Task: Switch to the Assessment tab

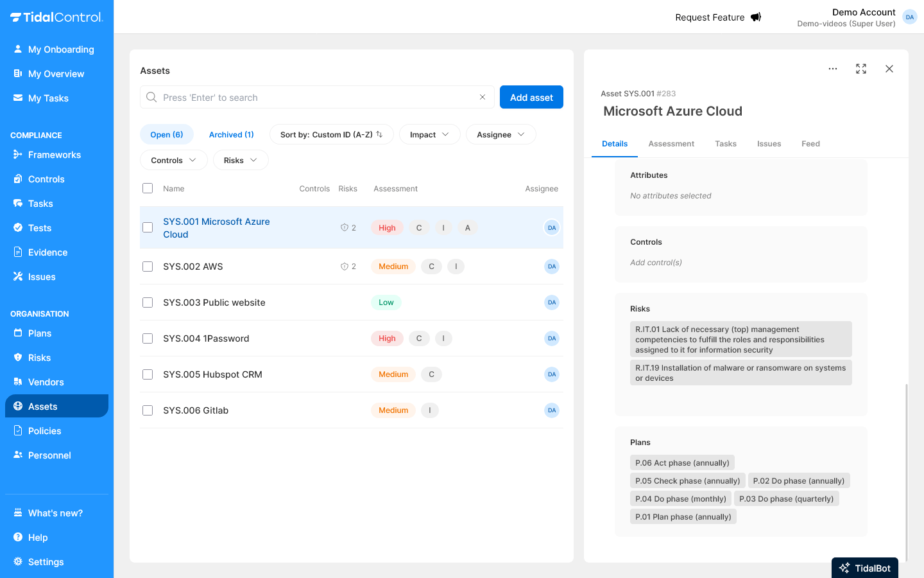Action: pos(671,144)
